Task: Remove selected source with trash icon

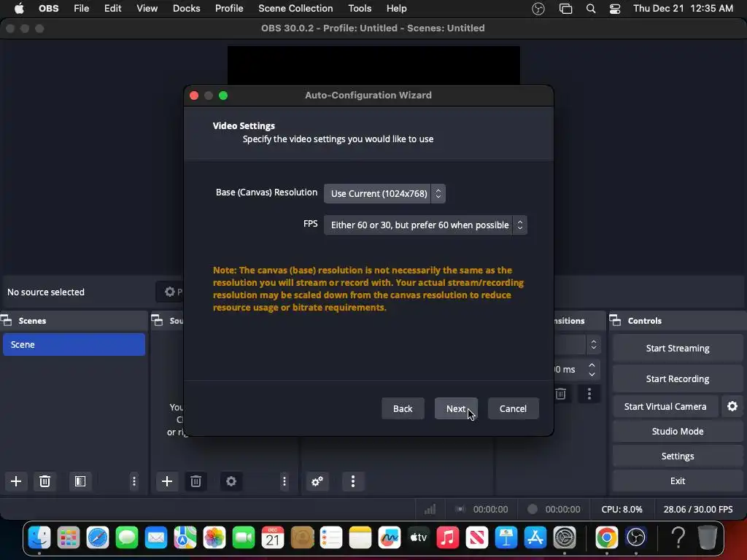Action: [196, 481]
